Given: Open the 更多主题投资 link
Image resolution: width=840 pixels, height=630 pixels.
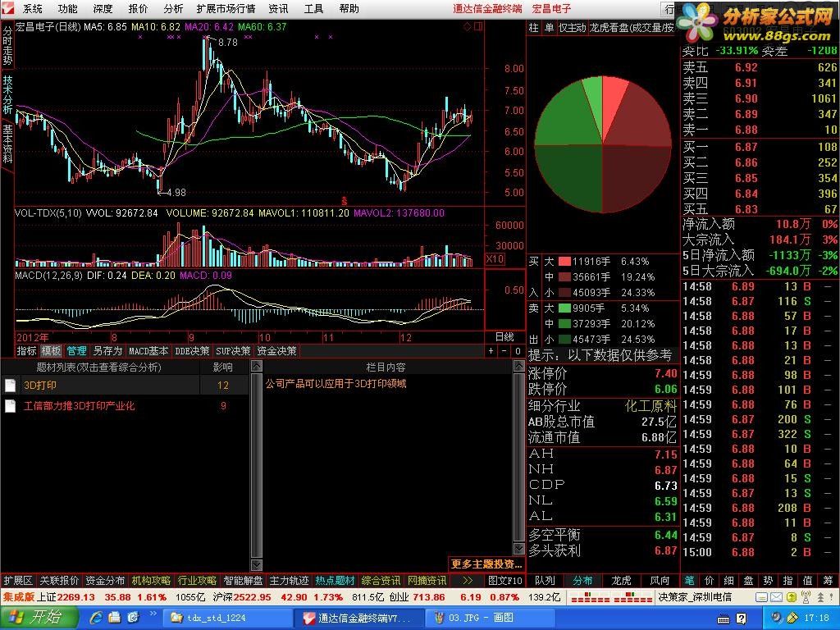Looking at the screenshot, I should click(x=486, y=564).
